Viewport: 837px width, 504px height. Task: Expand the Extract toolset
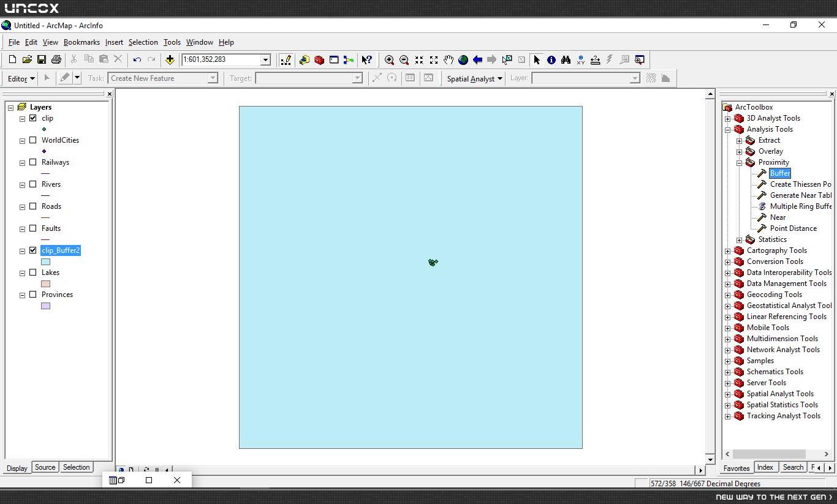click(740, 140)
